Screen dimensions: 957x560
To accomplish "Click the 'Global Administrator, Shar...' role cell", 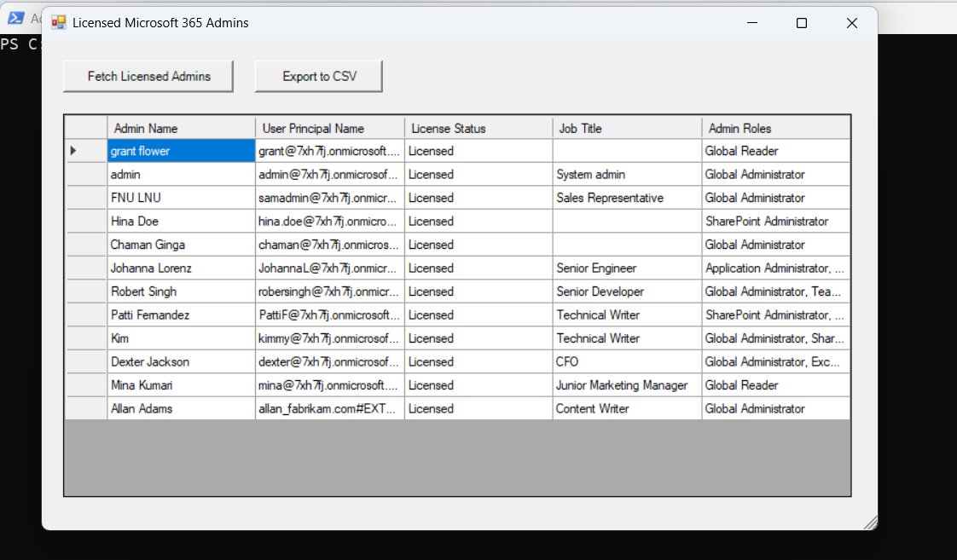I will coord(775,338).
